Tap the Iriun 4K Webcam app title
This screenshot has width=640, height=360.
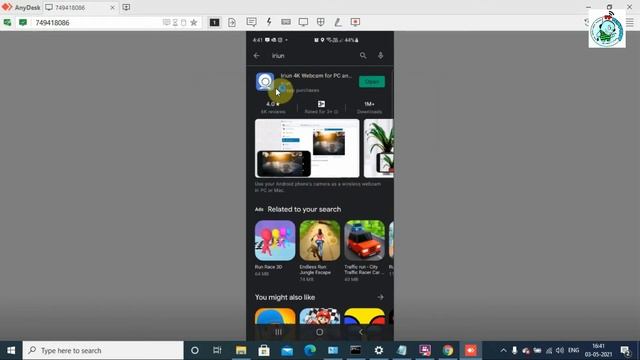click(316, 76)
